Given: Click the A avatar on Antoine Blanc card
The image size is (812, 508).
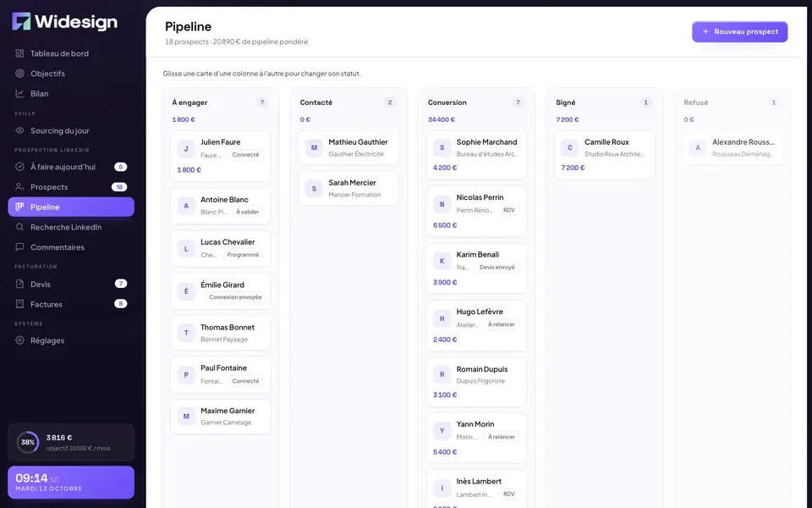Looking at the screenshot, I should [186, 206].
